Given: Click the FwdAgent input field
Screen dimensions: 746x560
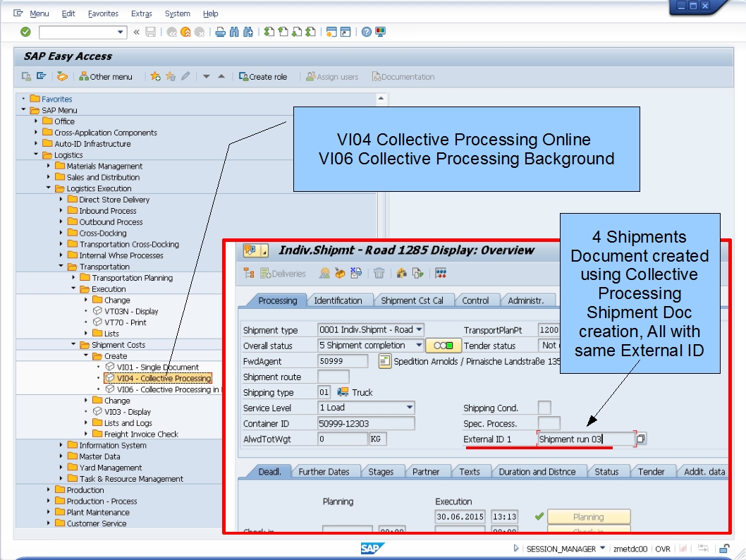Looking at the screenshot, I should pos(343,361).
